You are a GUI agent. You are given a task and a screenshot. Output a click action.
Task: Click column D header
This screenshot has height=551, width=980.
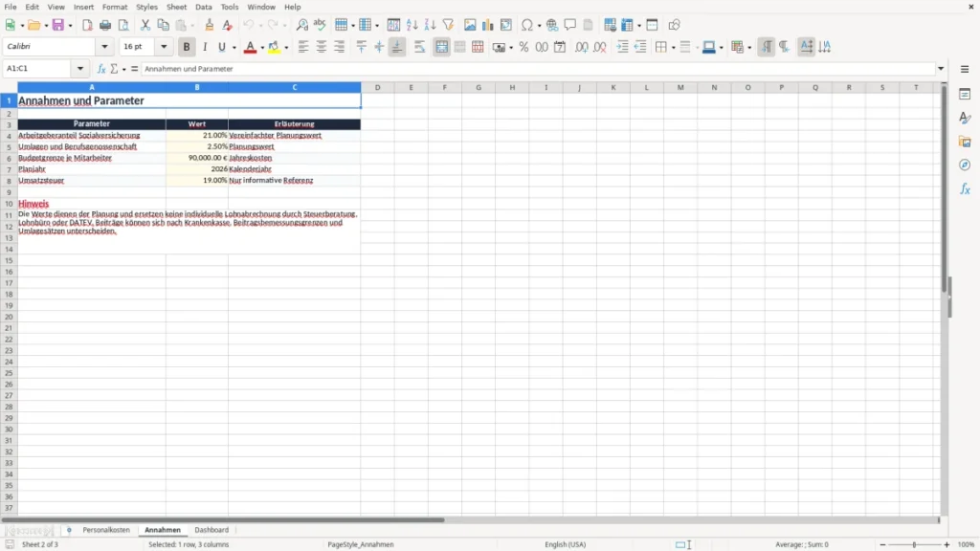tap(377, 87)
